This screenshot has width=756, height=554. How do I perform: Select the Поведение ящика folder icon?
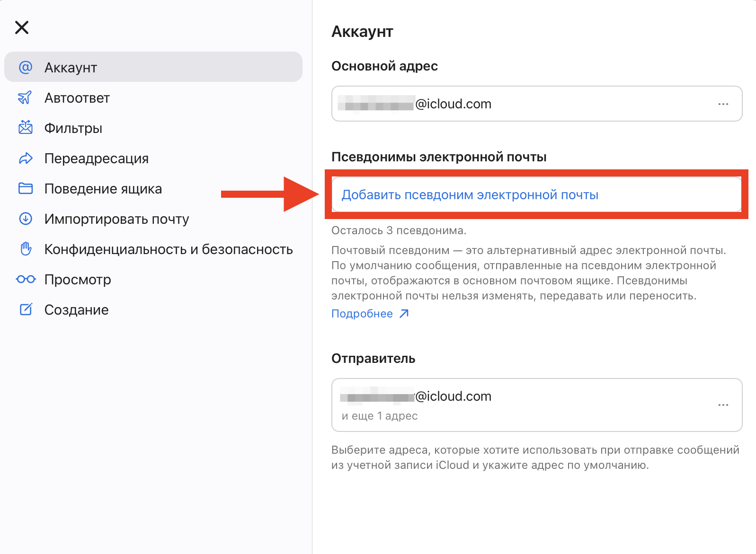pyautogui.click(x=26, y=188)
